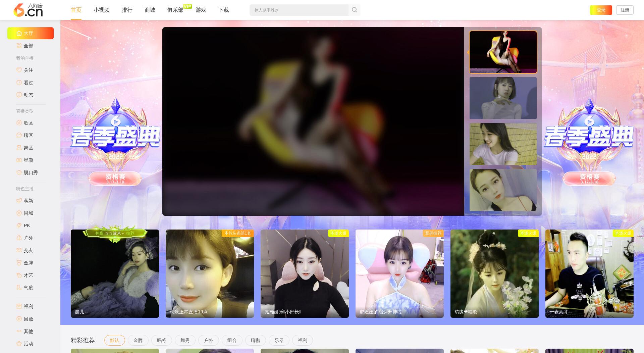This screenshot has width=644, height=353.
Task: Open the 商城 navigation tab
Action: point(150,10)
